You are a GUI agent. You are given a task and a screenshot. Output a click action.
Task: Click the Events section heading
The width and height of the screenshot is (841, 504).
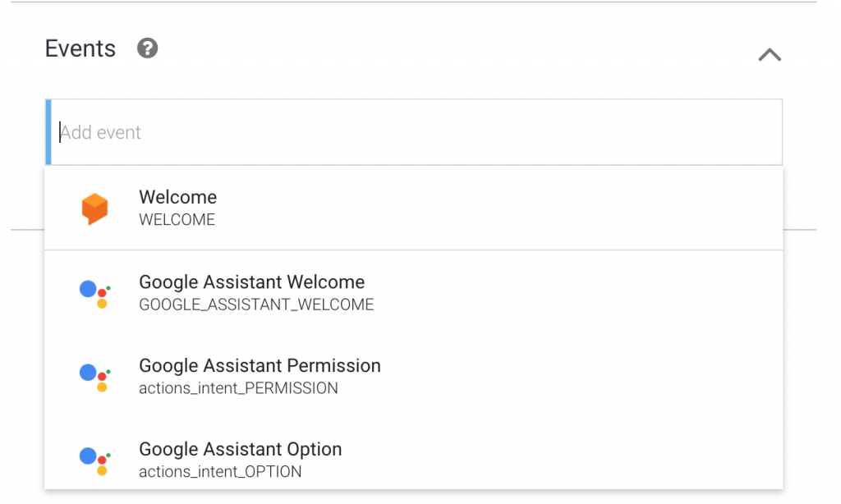coord(80,48)
